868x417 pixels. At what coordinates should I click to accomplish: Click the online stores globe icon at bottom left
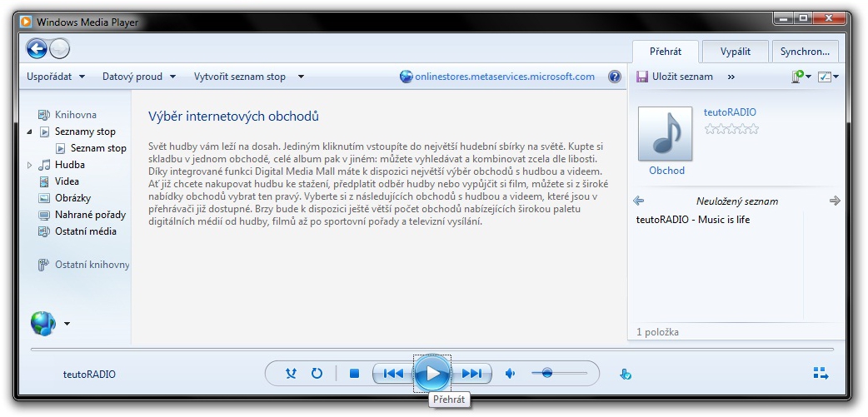pyautogui.click(x=43, y=324)
